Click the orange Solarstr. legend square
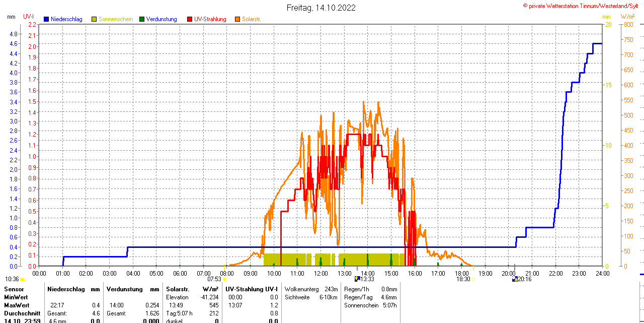Image resolution: width=644 pixels, height=323 pixels. click(x=237, y=19)
